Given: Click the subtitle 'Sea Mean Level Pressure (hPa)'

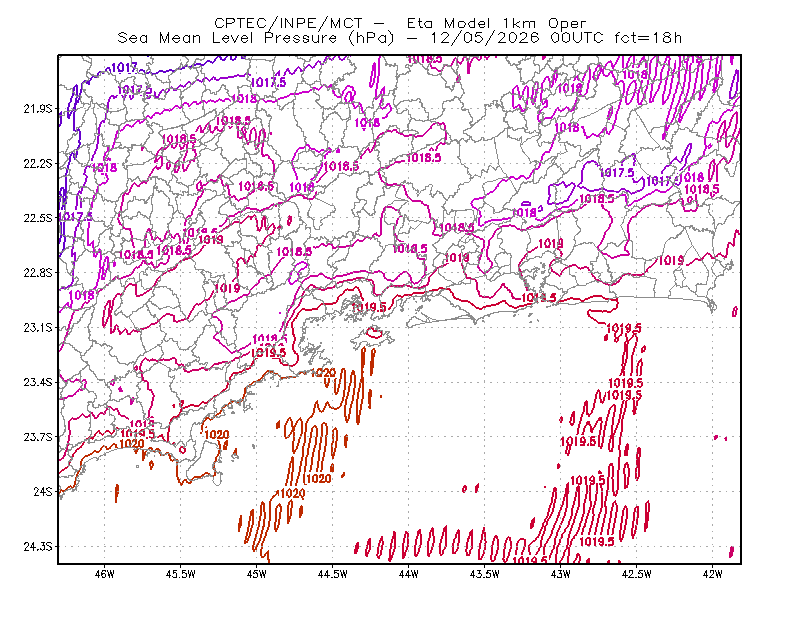Looking at the screenshot, I should click(256, 38).
